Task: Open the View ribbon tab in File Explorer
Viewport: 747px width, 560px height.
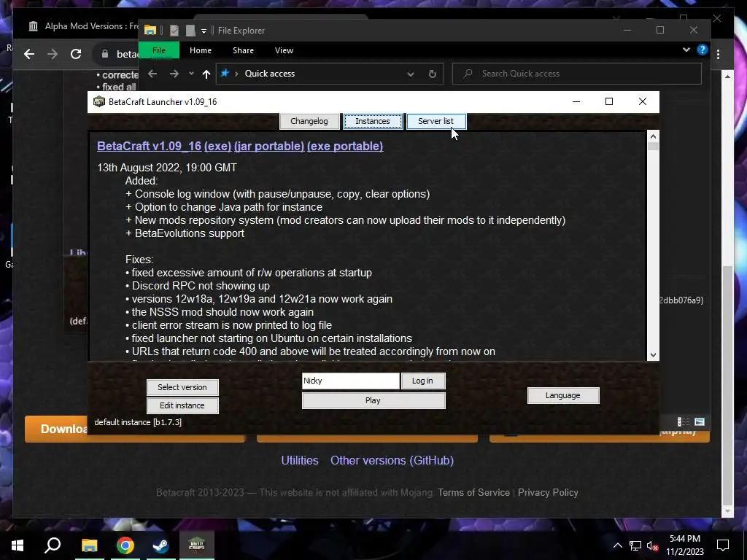Action: [284, 50]
